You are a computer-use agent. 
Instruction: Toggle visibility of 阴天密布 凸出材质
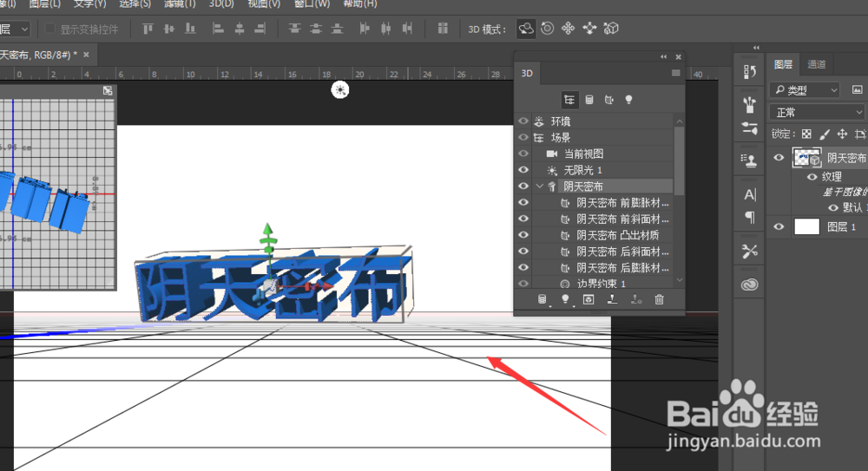point(523,235)
